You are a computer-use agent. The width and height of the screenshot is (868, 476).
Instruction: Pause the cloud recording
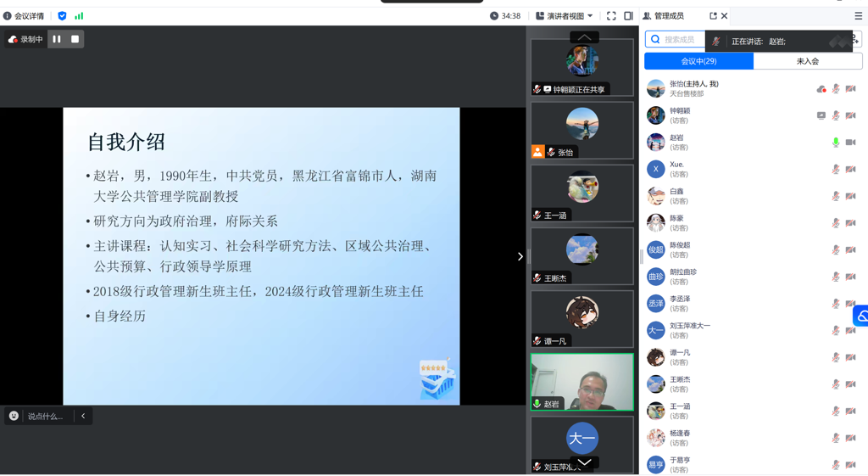(57, 39)
